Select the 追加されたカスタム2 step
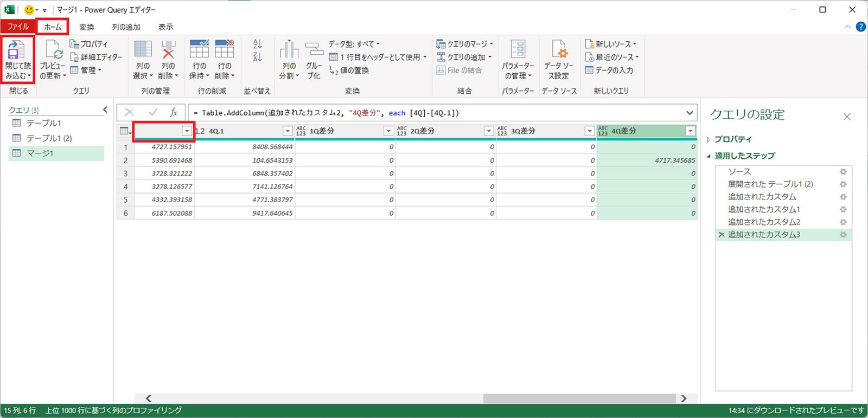The width and height of the screenshot is (868, 418). 783,222
